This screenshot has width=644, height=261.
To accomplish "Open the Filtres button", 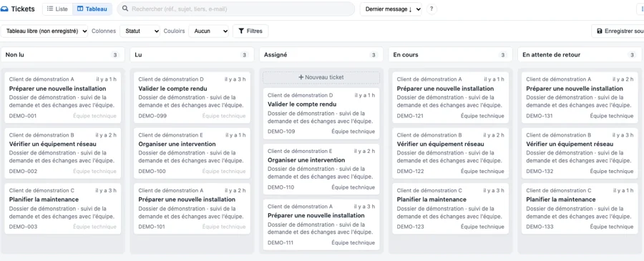I will pyautogui.click(x=250, y=31).
